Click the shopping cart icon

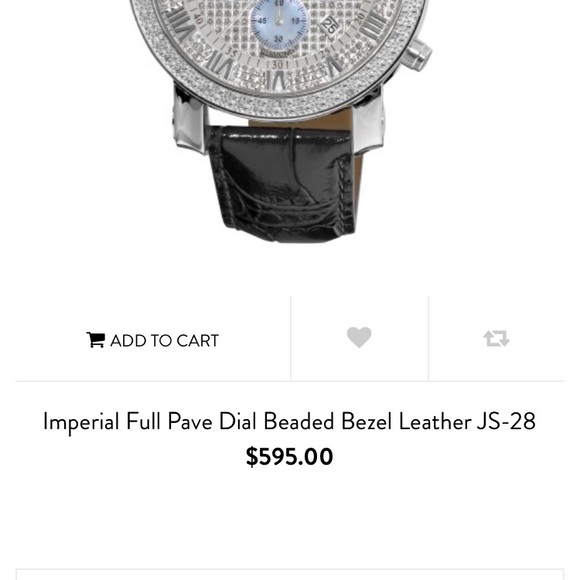pyautogui.click(x=95, y=340)
